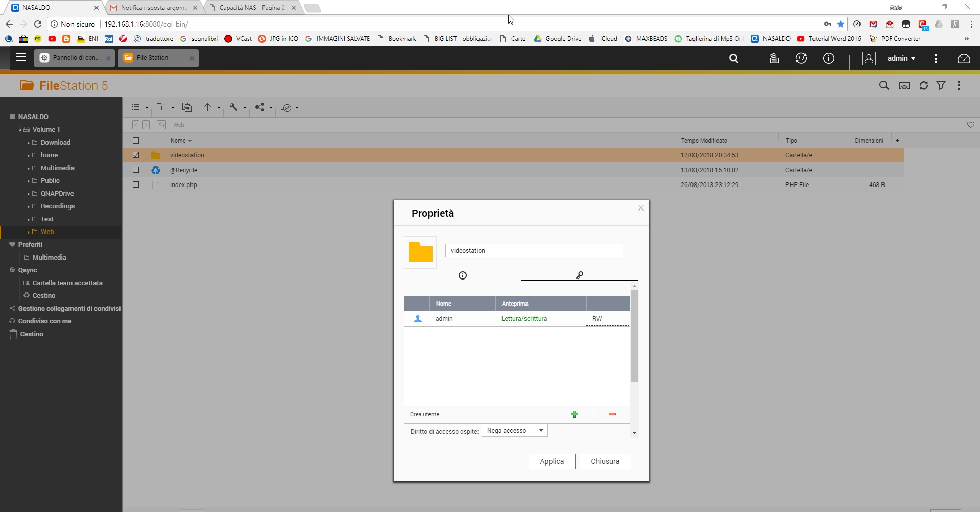980x512 pixels.
Task: Open the share toolbar icon
Action: point(260,107)
